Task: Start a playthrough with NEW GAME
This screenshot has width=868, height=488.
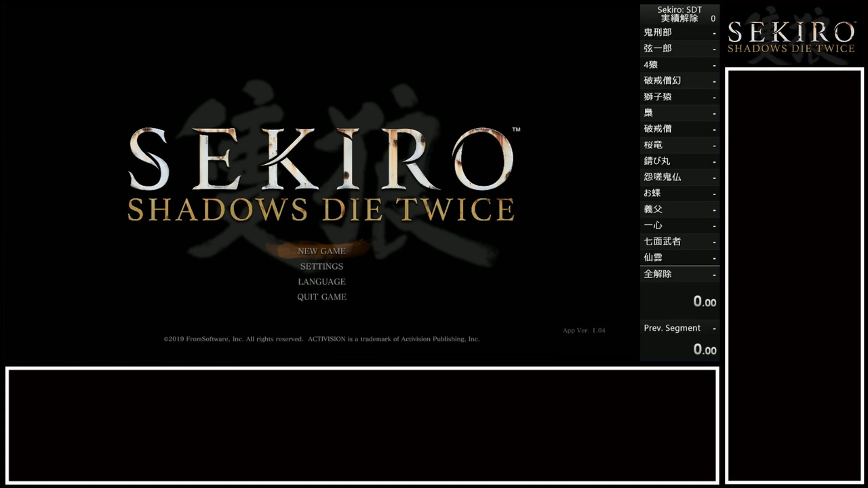Action: 321,251
